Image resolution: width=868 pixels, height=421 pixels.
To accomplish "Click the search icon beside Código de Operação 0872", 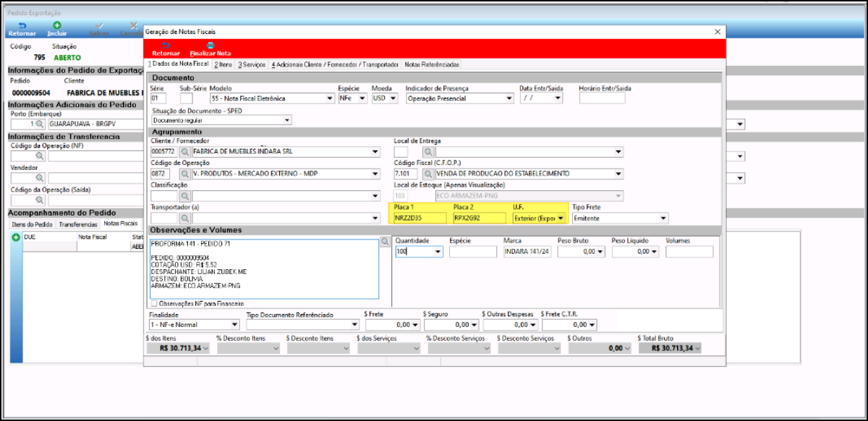I will point(185,174).
